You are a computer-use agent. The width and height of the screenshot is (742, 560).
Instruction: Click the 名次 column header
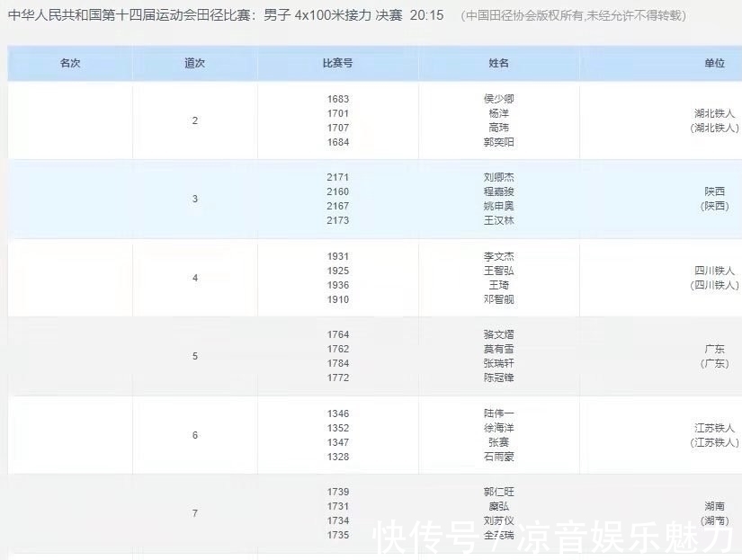click(70, 63)
